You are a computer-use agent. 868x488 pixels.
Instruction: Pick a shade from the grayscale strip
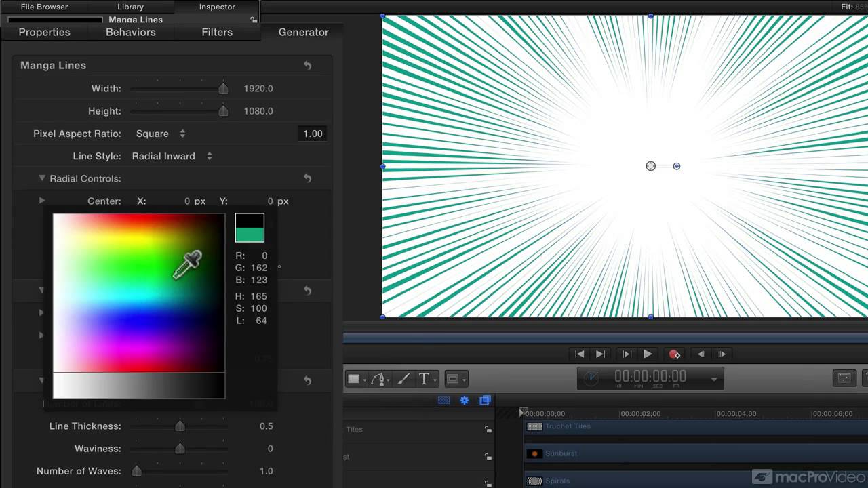tap(139, 386)
